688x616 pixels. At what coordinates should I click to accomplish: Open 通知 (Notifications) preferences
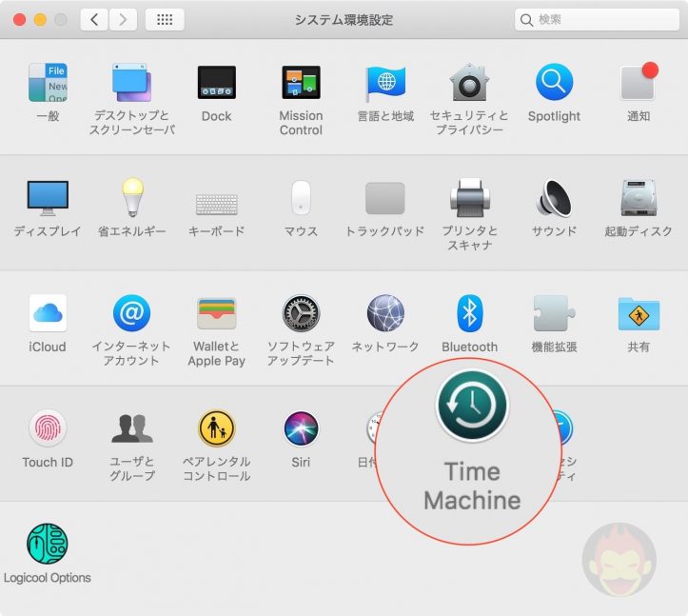coord(639,83)
